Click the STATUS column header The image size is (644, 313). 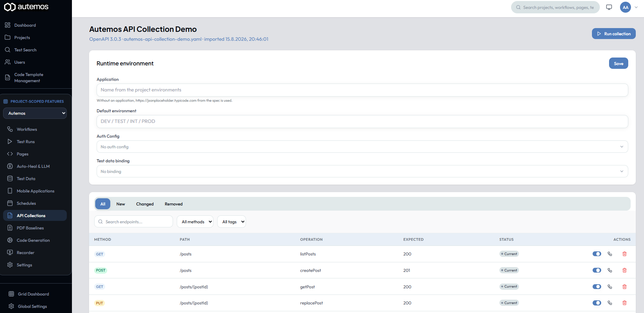click(x=506, y=239)
